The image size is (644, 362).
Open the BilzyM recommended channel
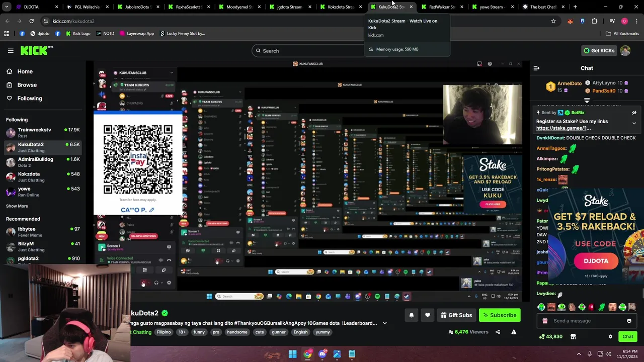[43, 246]
